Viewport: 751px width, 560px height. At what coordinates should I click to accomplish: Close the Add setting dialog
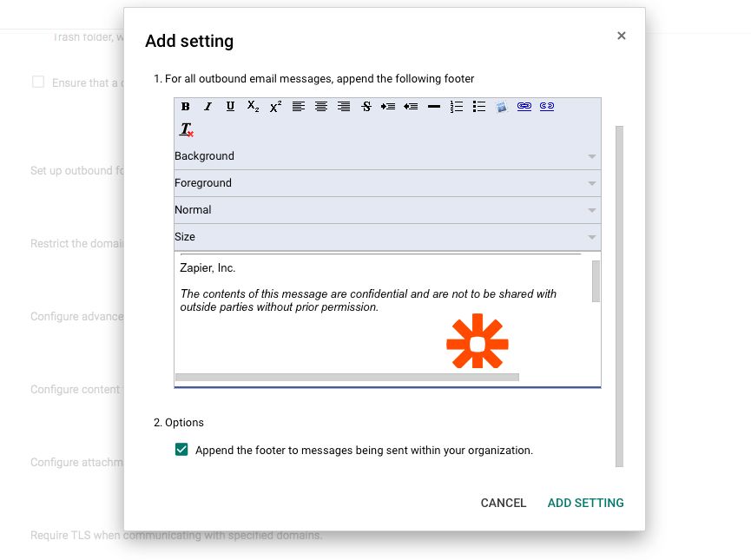(621, 36)
